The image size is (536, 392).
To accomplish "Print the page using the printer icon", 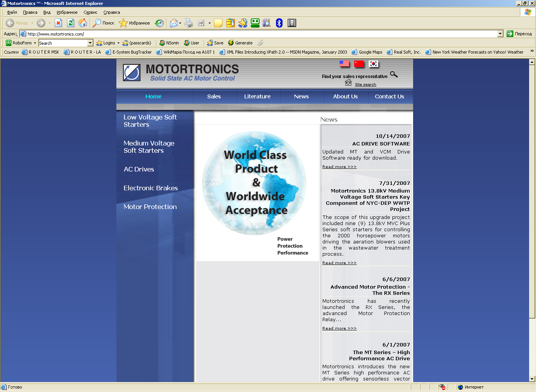I will tap(189, 23).
